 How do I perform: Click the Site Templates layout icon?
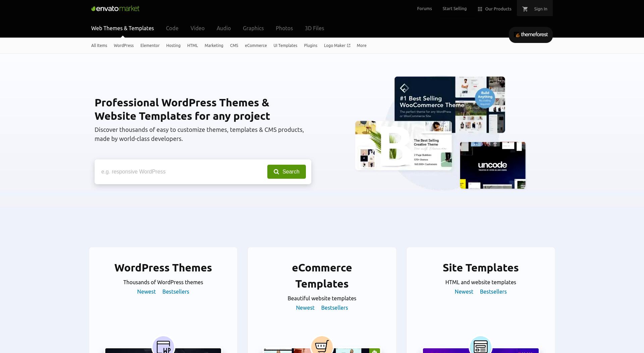pos(481,346)
